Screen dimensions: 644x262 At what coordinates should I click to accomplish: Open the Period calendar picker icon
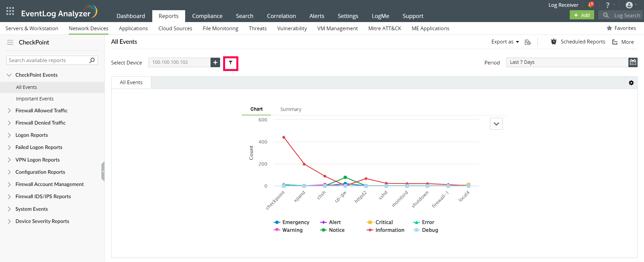pos(633,62)
